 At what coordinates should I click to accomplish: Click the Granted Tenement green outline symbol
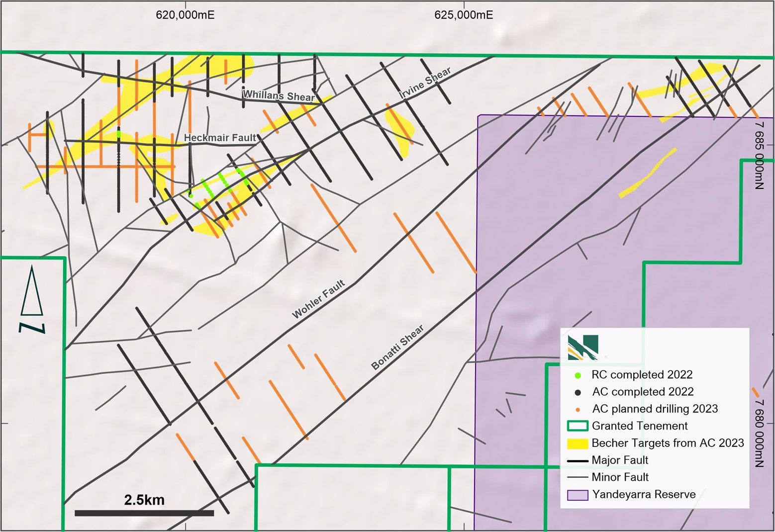[578, 426]
